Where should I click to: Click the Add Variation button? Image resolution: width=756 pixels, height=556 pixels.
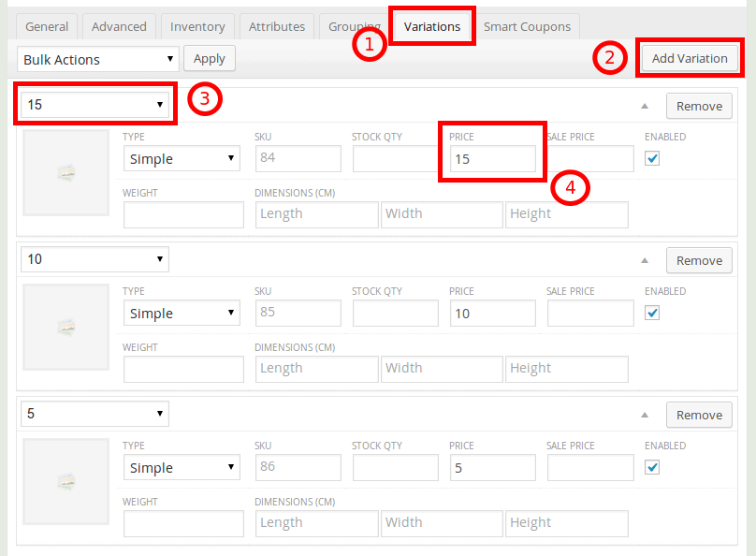690,58
